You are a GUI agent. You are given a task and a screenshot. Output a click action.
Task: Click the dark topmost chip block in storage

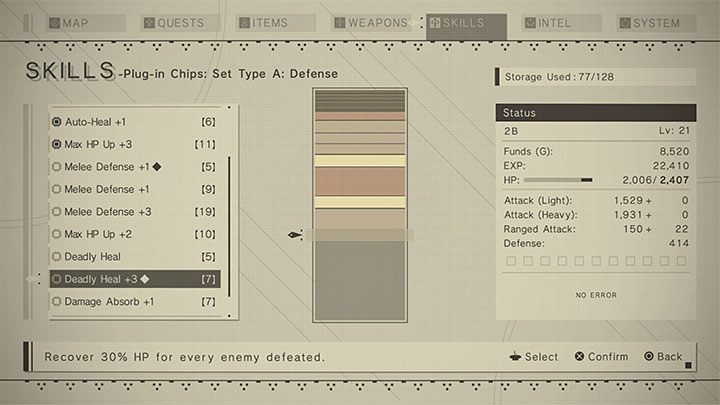click(x=360, y=101)
